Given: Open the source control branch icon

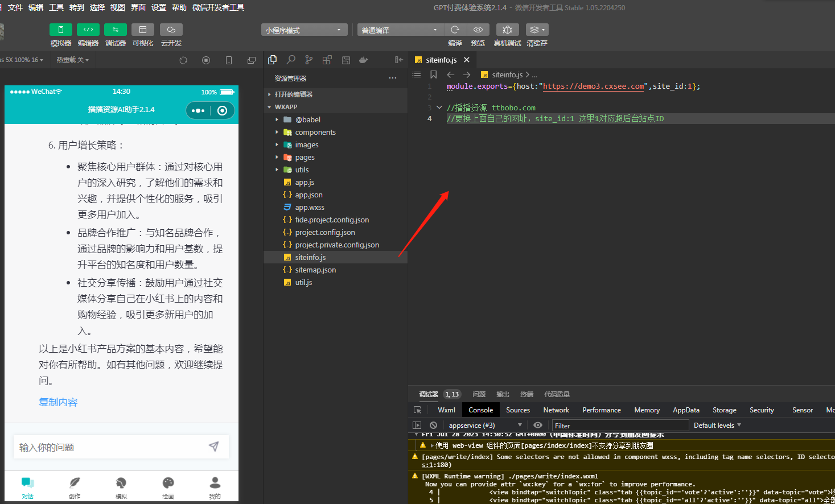Looking at the screenshot, I should tap(309, 60).
